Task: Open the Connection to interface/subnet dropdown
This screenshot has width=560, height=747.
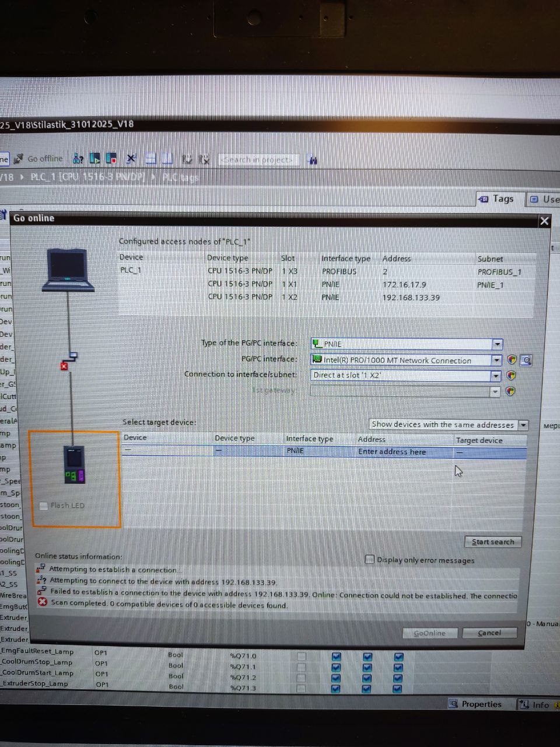Action: pyautogui.click(x=495, y=375)
